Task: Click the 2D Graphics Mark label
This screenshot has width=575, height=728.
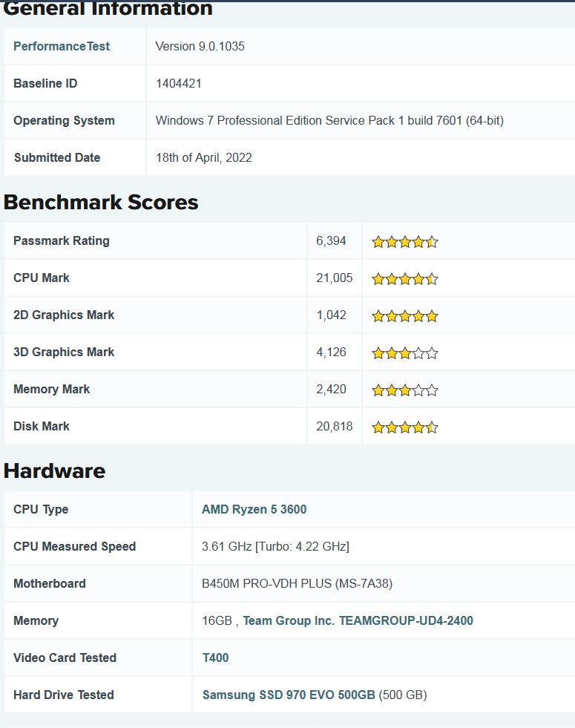Action: point(64,315)
